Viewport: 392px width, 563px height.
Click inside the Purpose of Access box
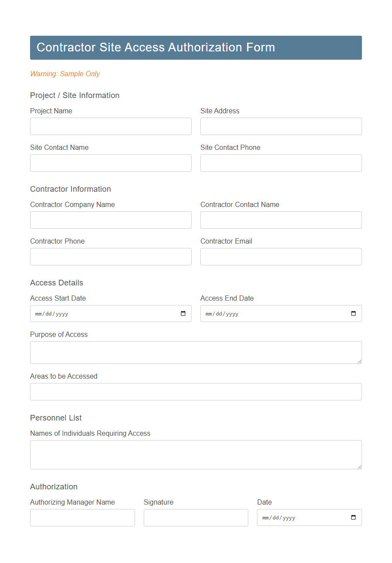tap(196, 352)
